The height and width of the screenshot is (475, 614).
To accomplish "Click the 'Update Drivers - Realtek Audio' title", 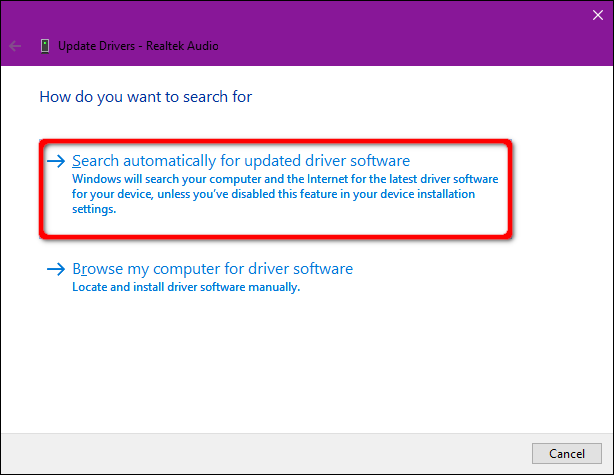I will (138, 46).
